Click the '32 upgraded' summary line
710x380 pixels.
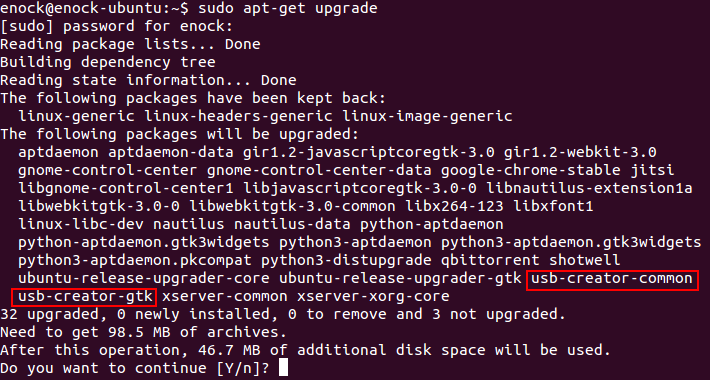pyautogui.click(x=283, y=314)
